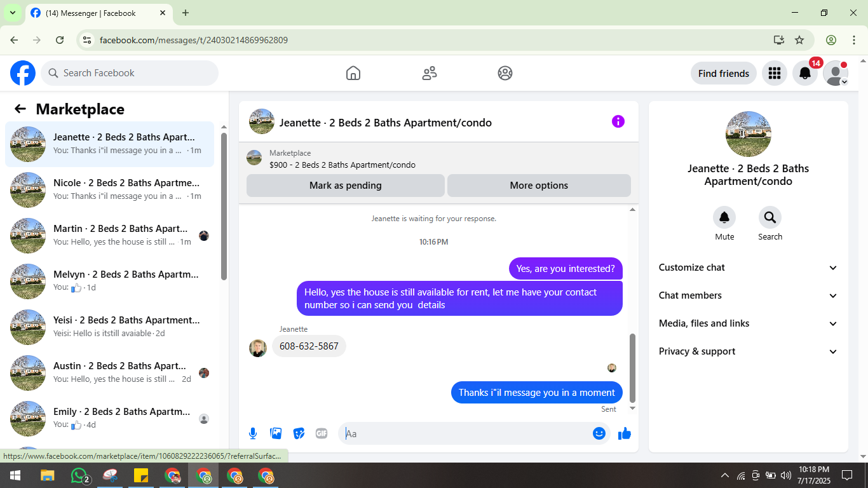The height and width of the screenshot is (488, 868).
Task: Expand the Chat members section
Action: coord(748,295)
